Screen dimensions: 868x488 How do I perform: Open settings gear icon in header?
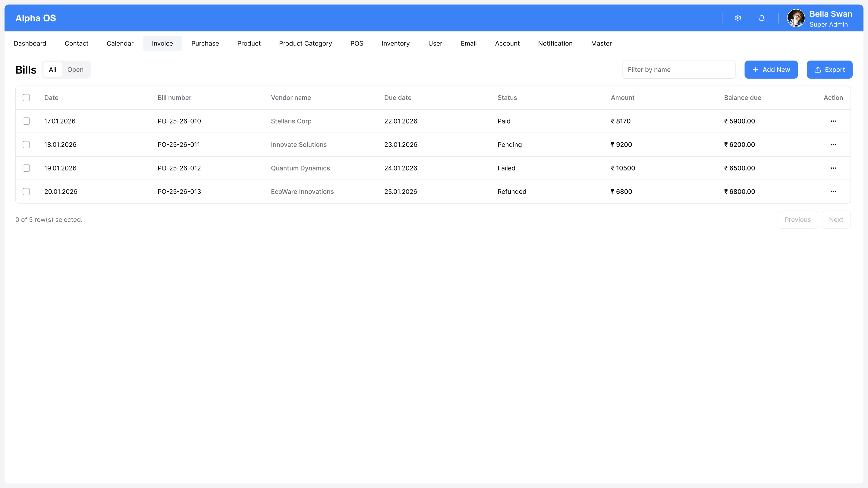click(738, 18)
